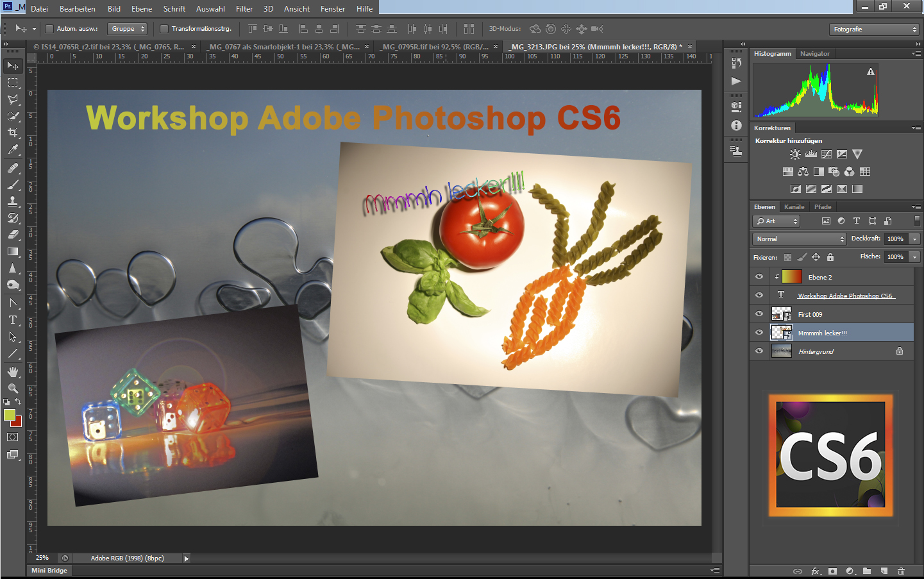Open the Gruppe dropdown
924x579 pixels.
[127, 29]
